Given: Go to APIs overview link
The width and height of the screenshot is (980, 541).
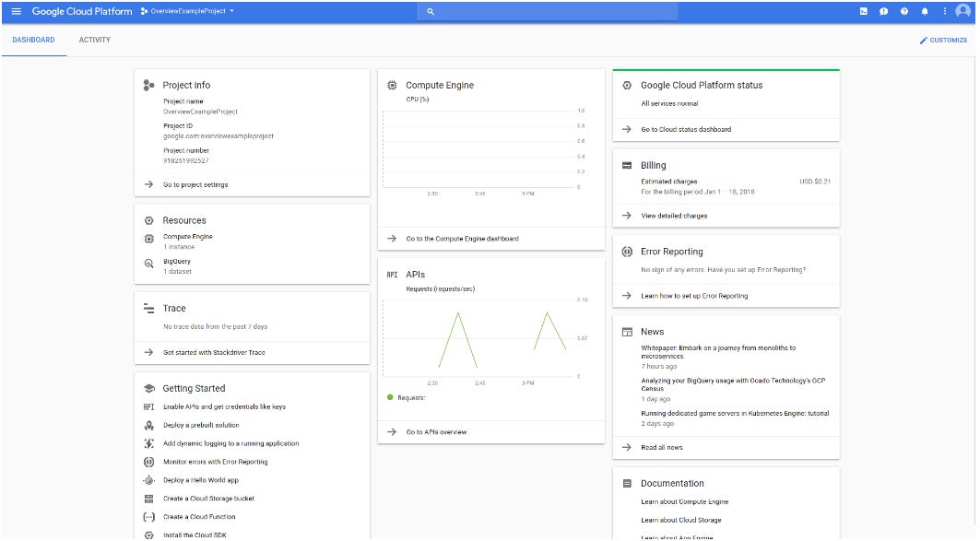Looking at the screenshot, I should (x=436, y=432).
